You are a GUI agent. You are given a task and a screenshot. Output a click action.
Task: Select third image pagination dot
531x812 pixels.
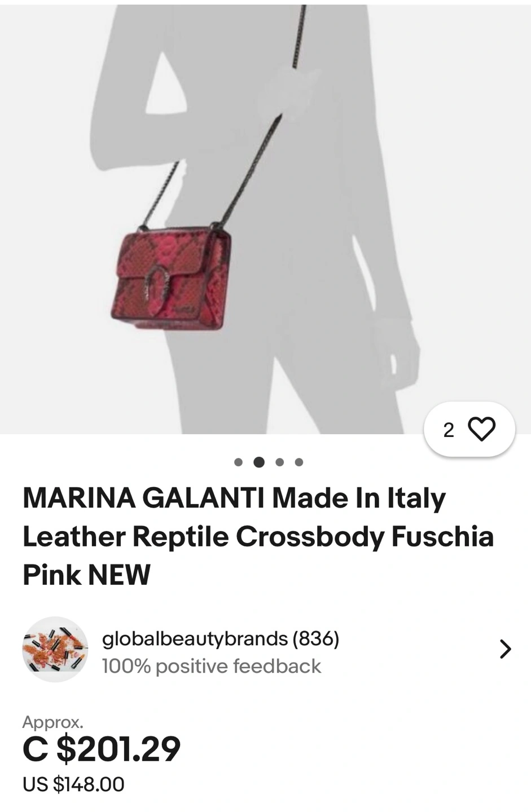coord(279,462)
